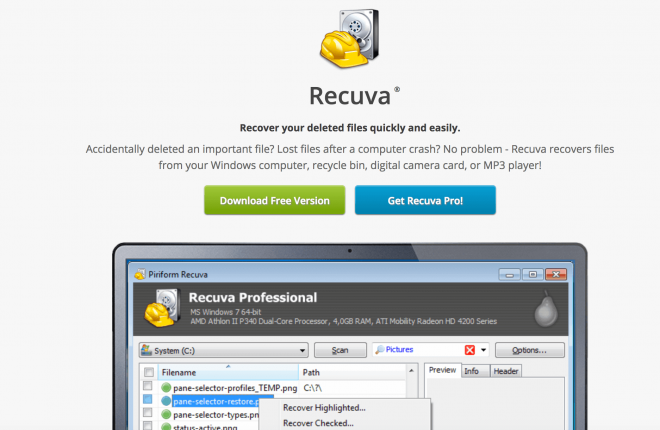Select the file pane-selector-profiles_TEMP.png

[235, 388]
